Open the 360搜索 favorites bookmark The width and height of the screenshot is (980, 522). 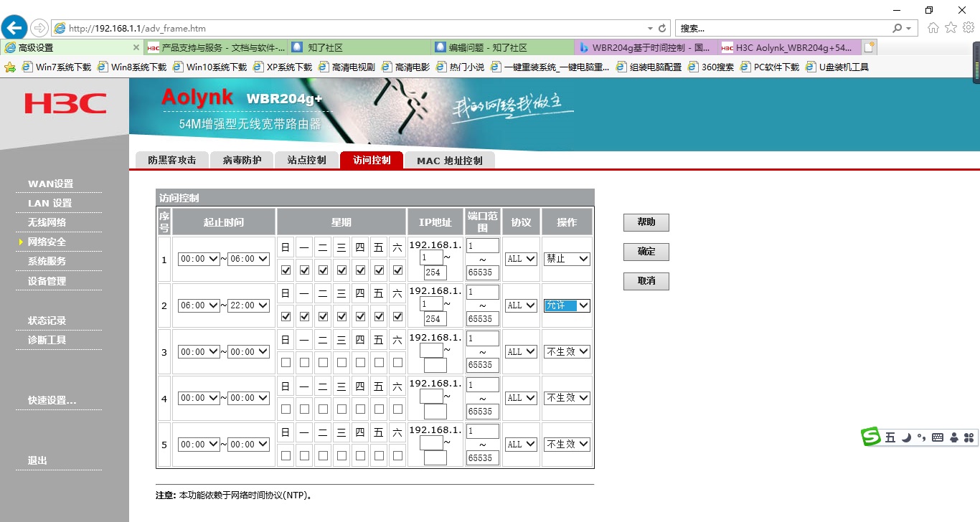[x=710, y=67]
